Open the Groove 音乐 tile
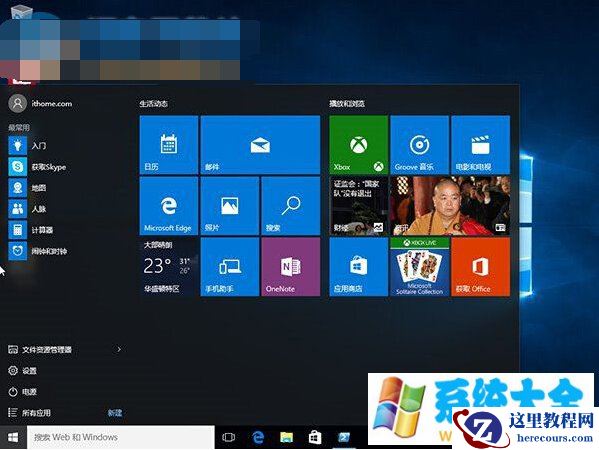Viewport: 599px width, 450px height. (419, 145)
